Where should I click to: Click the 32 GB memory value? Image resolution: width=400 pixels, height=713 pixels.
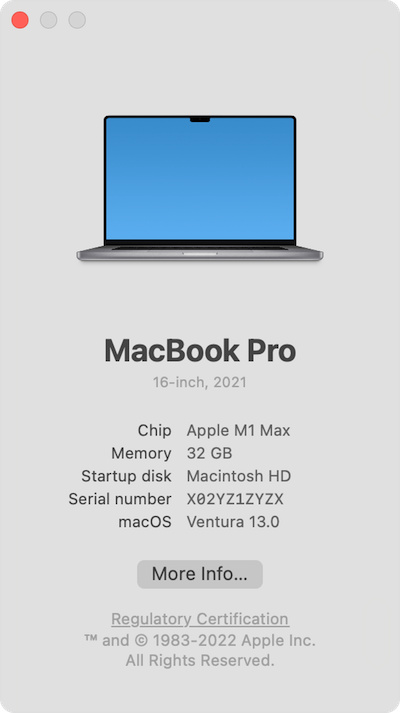(x=210, y=453)
